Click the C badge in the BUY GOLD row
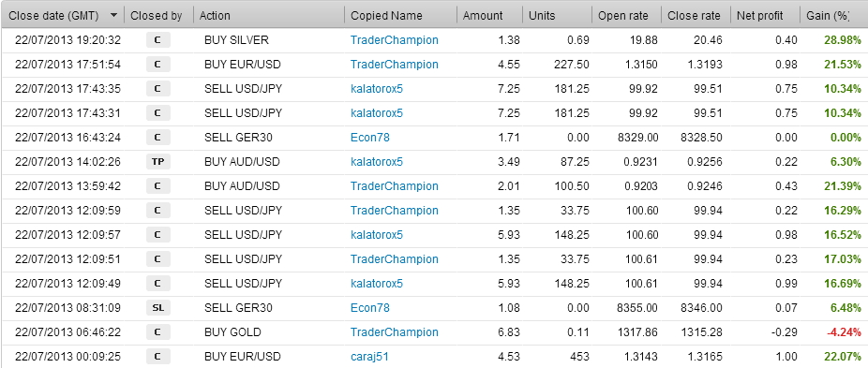 pyautogui.click(x=157, y=332)
